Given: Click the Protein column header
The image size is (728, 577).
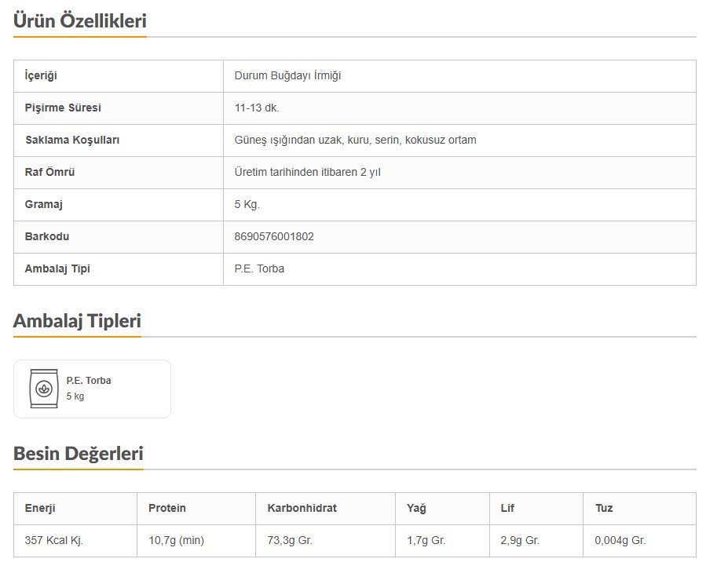Looking at the screenshot, I should pyautogui.click(x=167, y=508).
